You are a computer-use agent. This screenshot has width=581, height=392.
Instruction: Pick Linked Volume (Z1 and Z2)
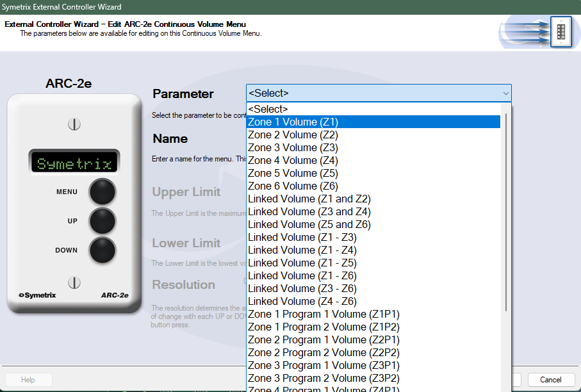pos(309,199)
